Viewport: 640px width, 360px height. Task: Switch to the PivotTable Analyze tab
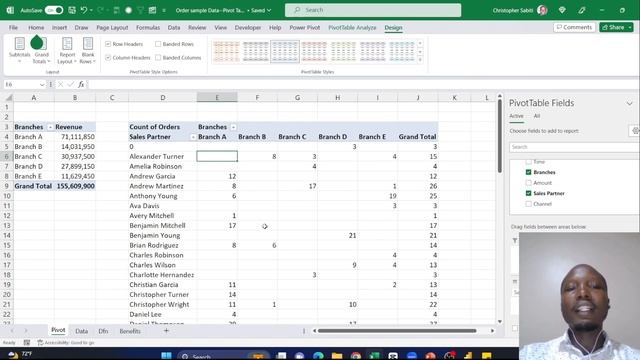pos(352,27)
